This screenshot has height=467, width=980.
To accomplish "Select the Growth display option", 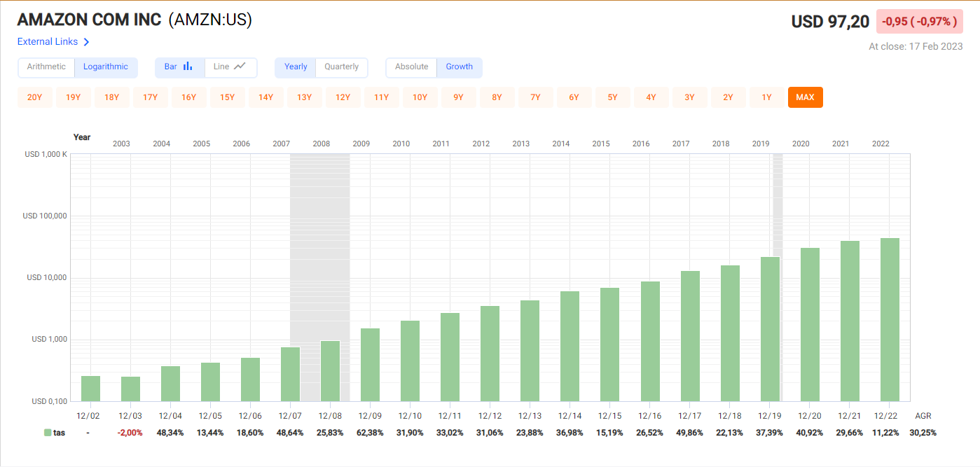I will [x=459, y=67].
